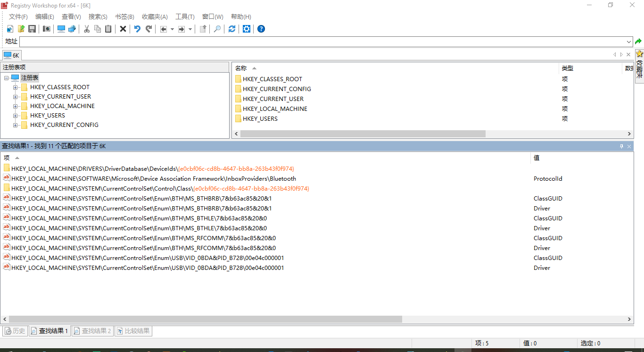
Task: Click the results pane horizontal scrollbar
Action: (x=205, y=319)
